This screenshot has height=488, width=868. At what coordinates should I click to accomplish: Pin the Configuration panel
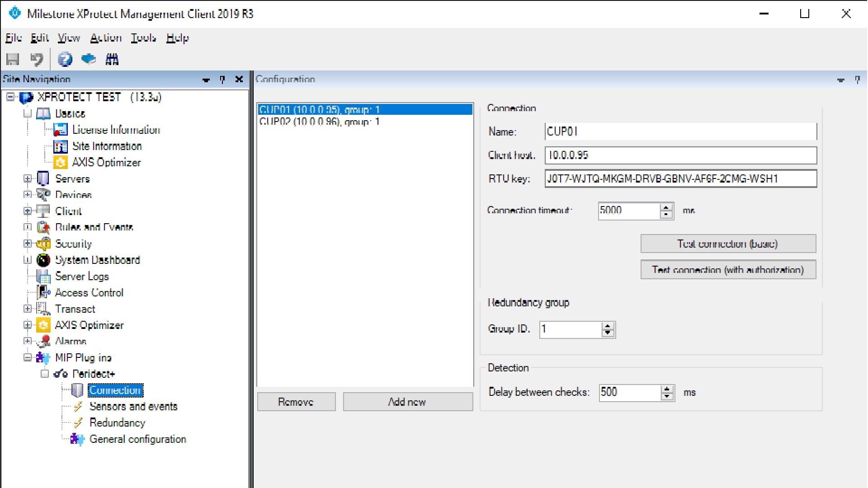click(858, 80)
